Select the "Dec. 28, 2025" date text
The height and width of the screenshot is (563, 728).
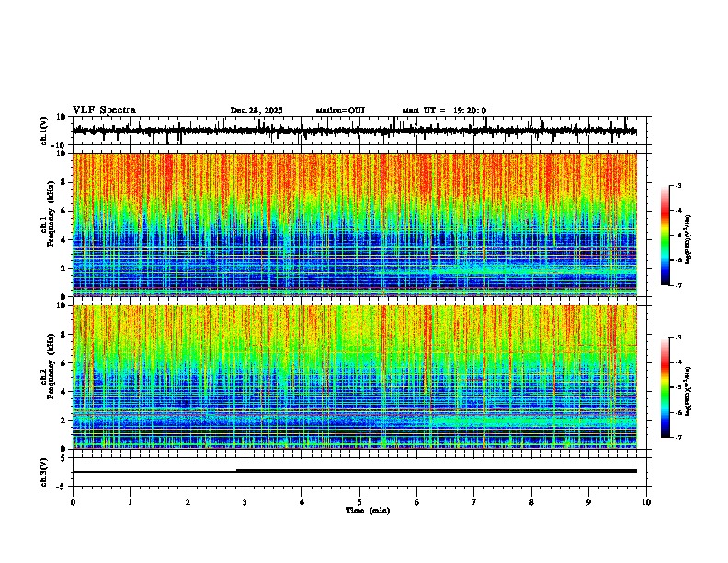point(256,110)
